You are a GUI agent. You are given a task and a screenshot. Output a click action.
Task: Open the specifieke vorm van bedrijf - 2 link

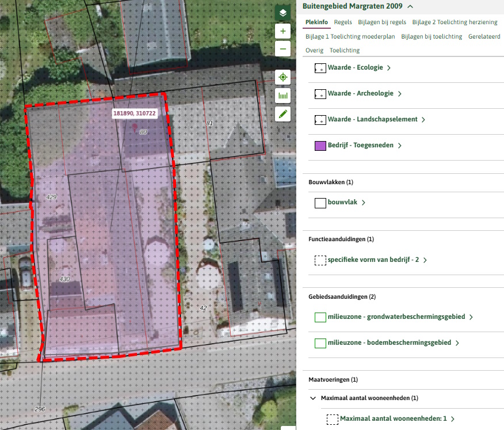click(373, 260)
